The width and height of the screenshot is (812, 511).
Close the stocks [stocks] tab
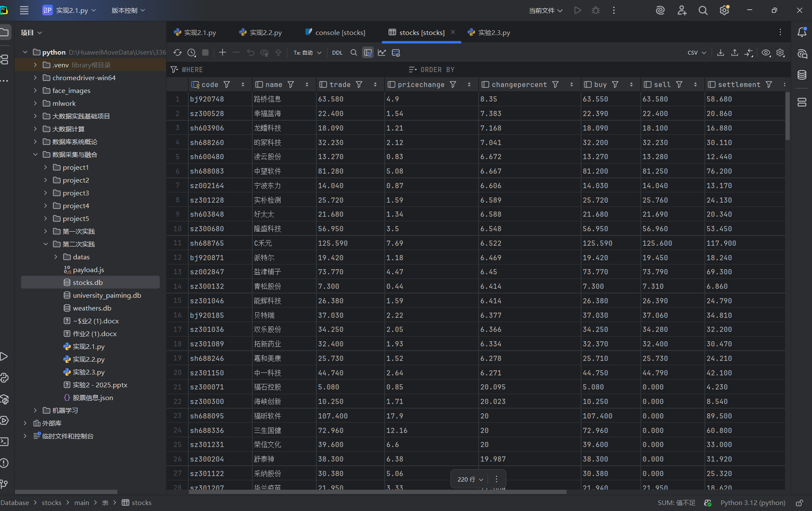[453, 32]
